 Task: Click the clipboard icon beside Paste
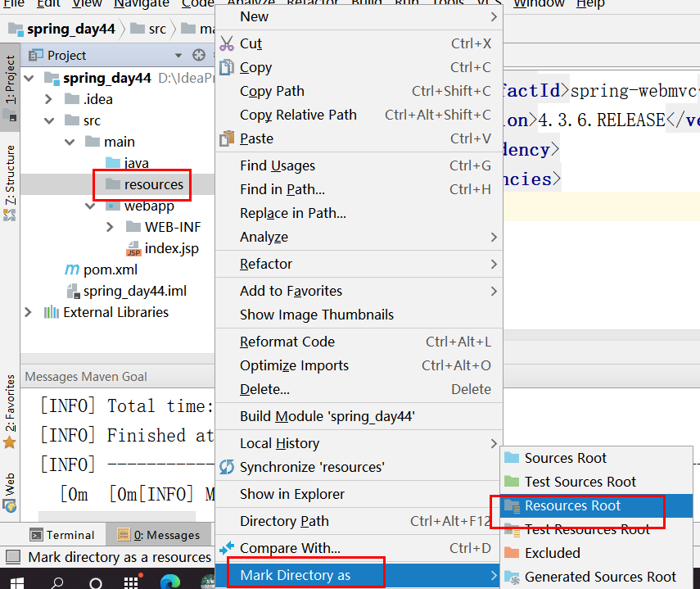pos(227,138)
